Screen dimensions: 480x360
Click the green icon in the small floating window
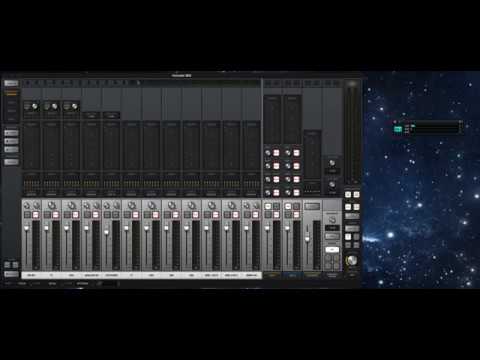point(398,129)
